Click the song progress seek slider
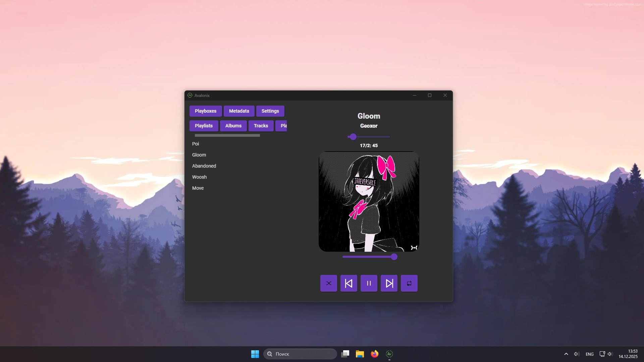The image size is (644, 362). 369,137
